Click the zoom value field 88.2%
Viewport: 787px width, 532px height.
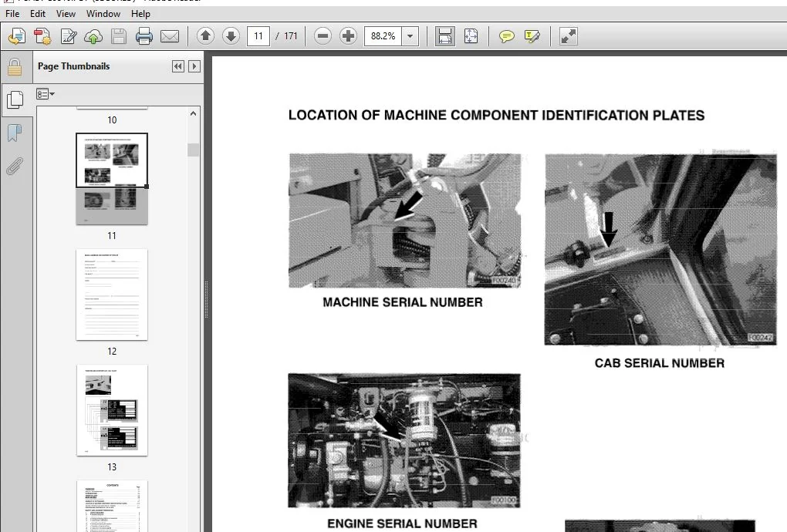[x=383, y=36]
